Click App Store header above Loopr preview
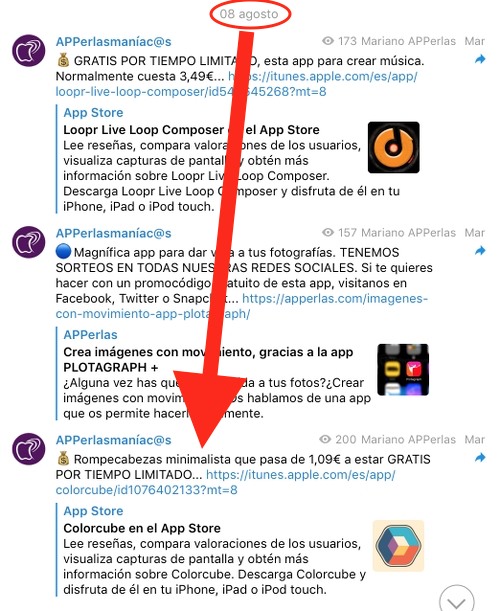This screenshot has width=500, height=611. point(93,113)
